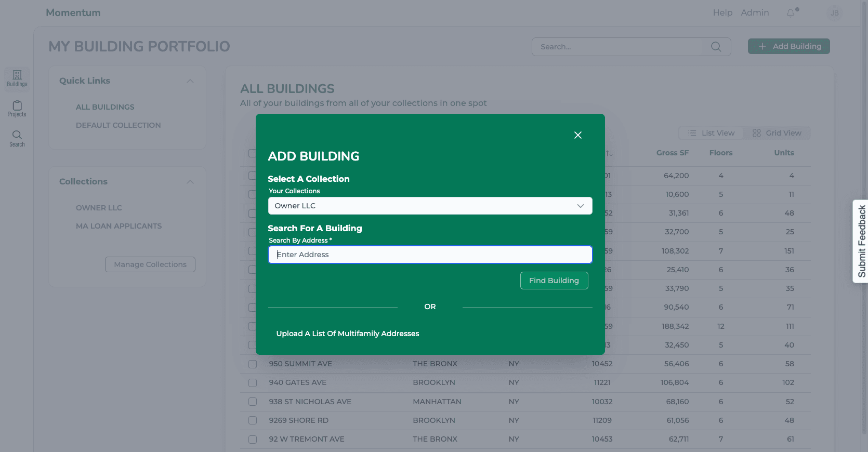Sort by the Floors column

tap(721, 153)
